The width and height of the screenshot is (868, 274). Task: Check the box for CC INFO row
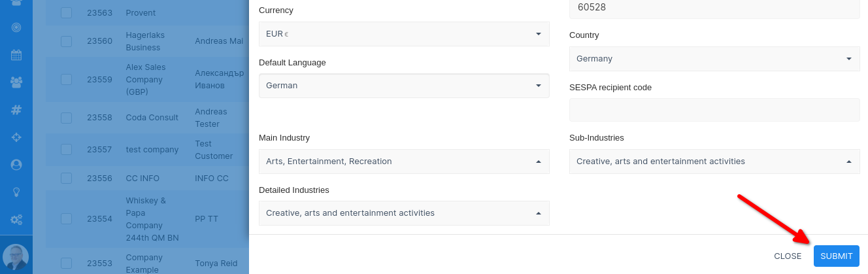point(66,178)
